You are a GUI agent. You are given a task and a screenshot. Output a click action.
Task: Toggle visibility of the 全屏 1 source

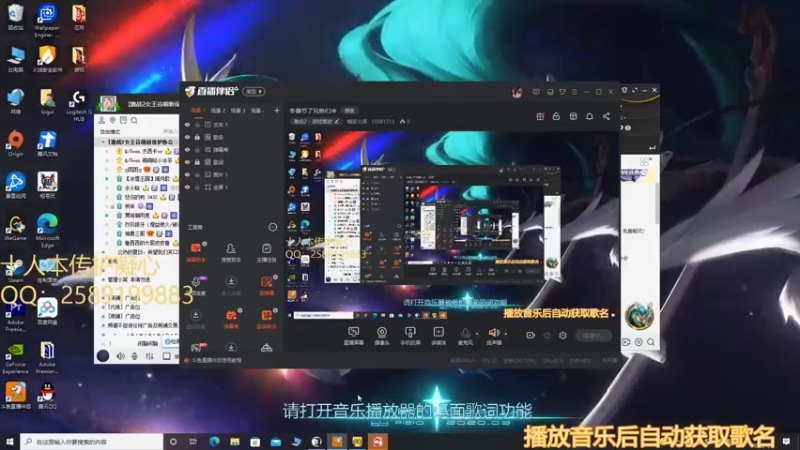(187, 187)
